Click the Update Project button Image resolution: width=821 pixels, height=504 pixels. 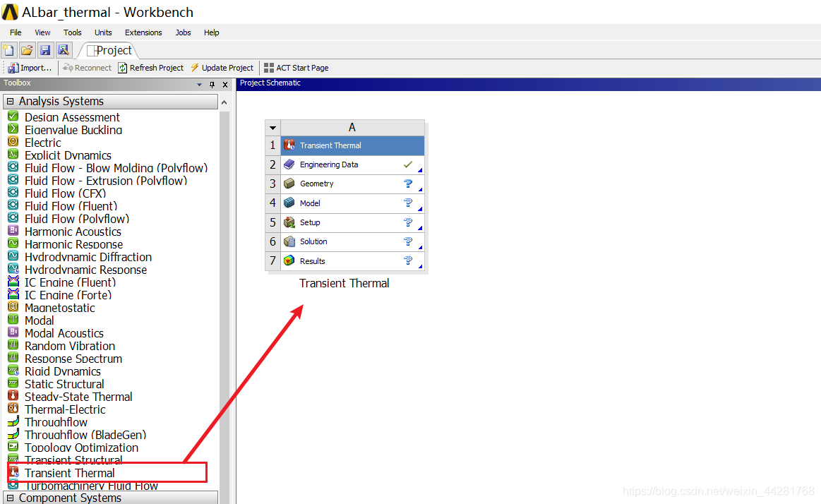(222, 68)
